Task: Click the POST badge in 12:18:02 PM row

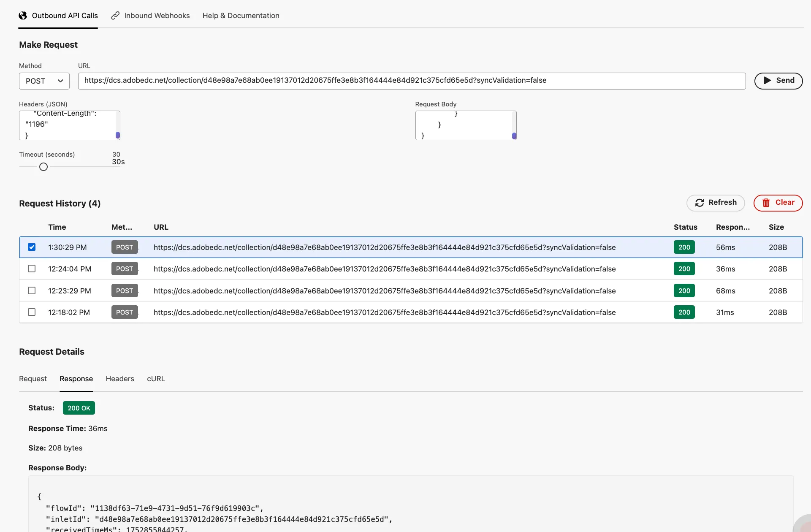Action: tap(125, 312)
